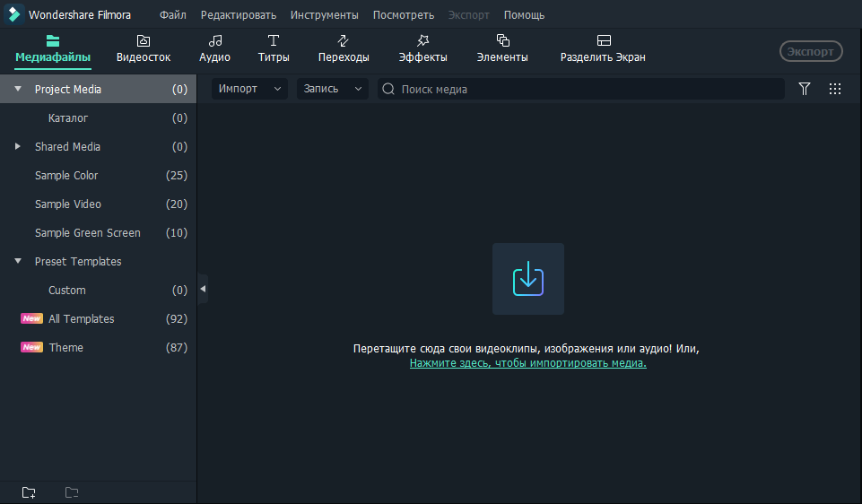
Task: Click the Экспорт button at top right
Action: click(x=811, y=51)
